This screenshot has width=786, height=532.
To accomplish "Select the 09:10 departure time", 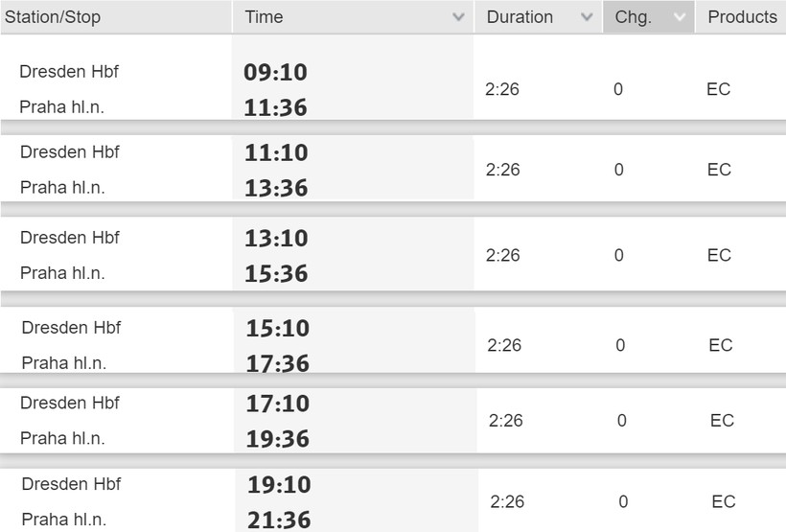I will (275, 73).
